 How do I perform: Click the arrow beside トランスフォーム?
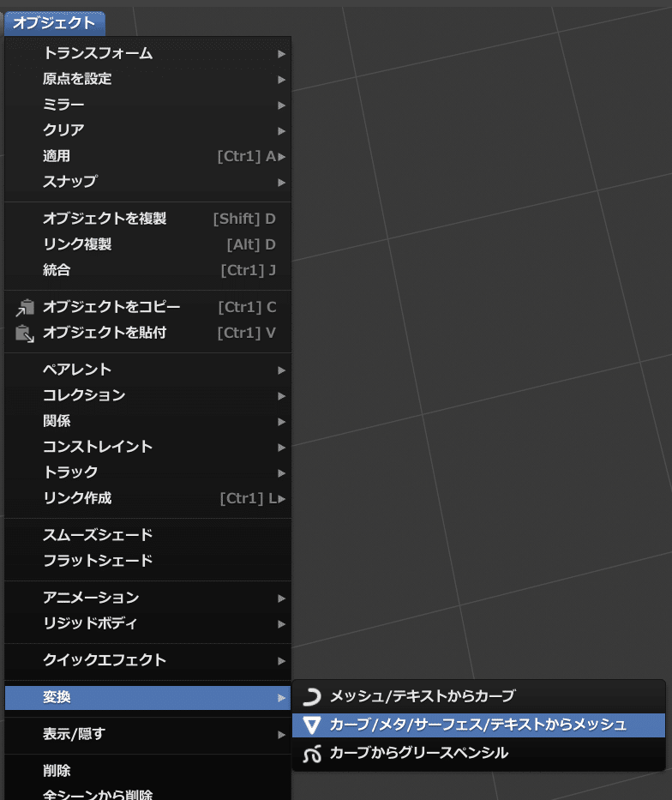click(x=281, y=54)
